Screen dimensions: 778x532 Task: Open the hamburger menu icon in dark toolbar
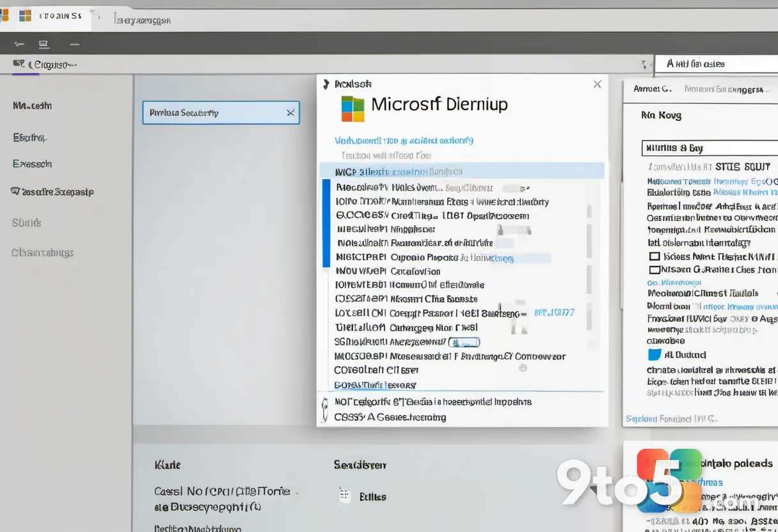point(44,44)
